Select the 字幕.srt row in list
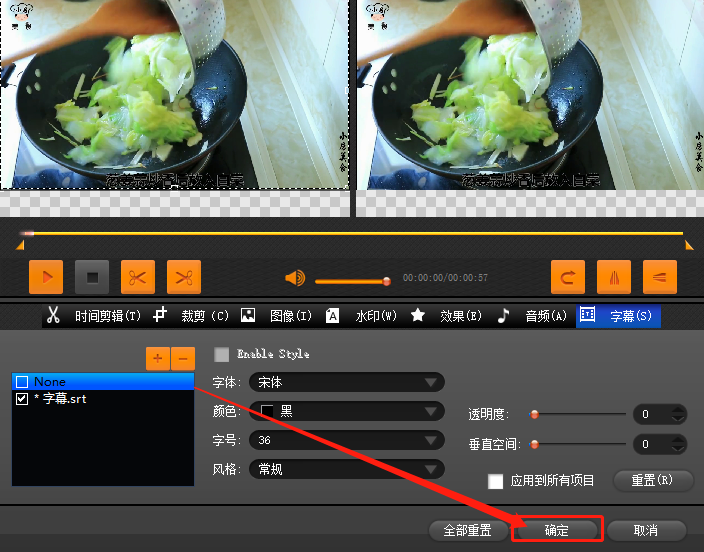Screen dimensions: 704x552 103,399
